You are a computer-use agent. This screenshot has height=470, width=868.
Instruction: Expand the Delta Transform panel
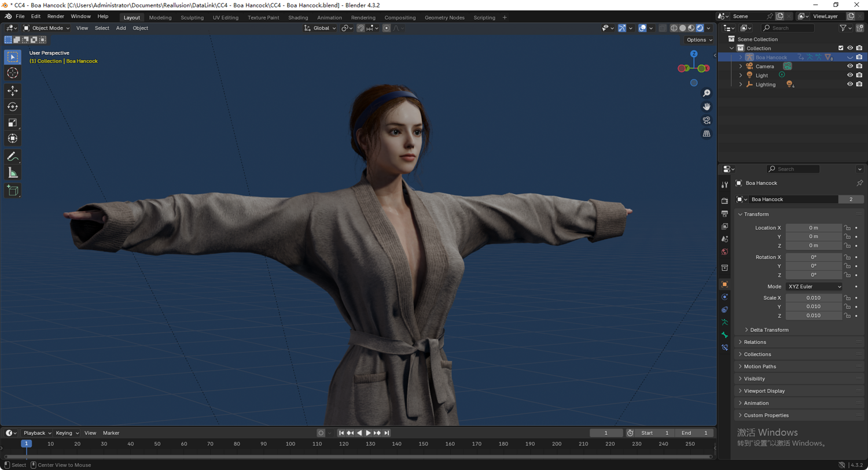coord(769,330)
